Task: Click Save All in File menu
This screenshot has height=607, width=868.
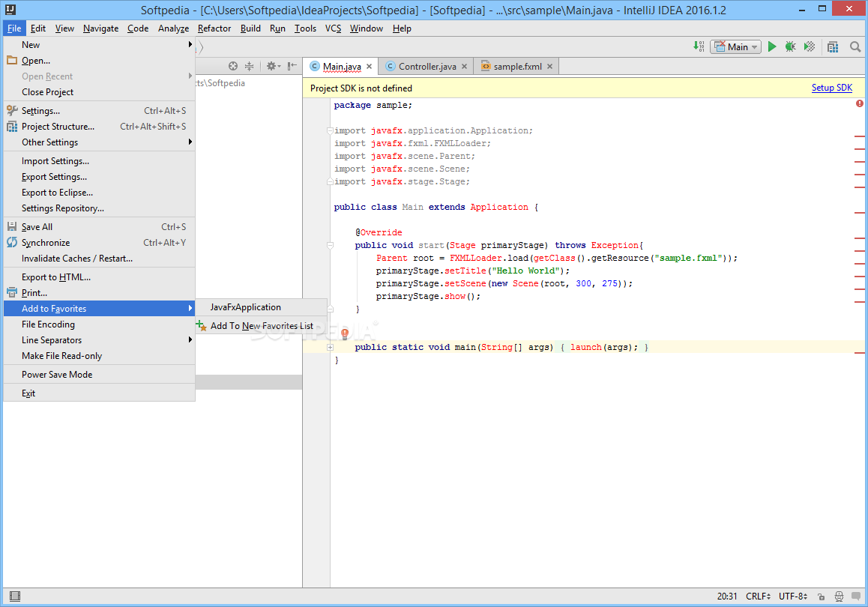Action: pos(100,227)
